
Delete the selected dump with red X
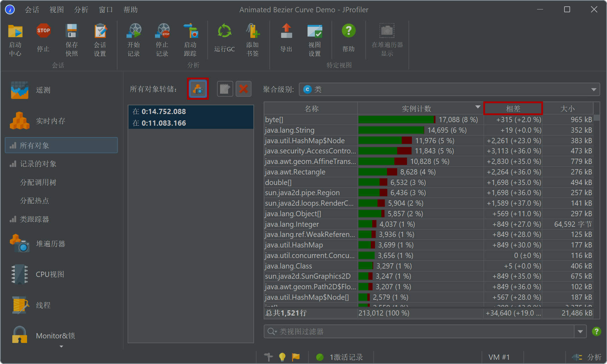point(244,89)
